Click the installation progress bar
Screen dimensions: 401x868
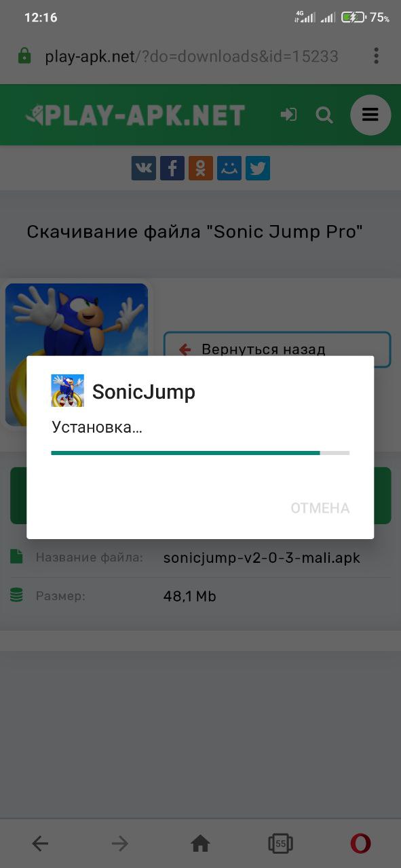(x=200, y=452)
